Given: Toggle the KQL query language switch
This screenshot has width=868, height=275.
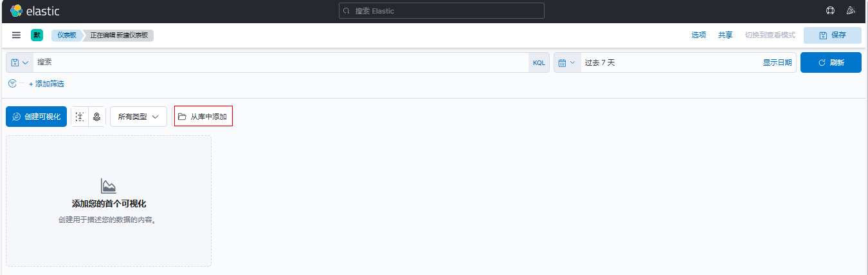Looking at the screenshot, I should tap(539, 62).
